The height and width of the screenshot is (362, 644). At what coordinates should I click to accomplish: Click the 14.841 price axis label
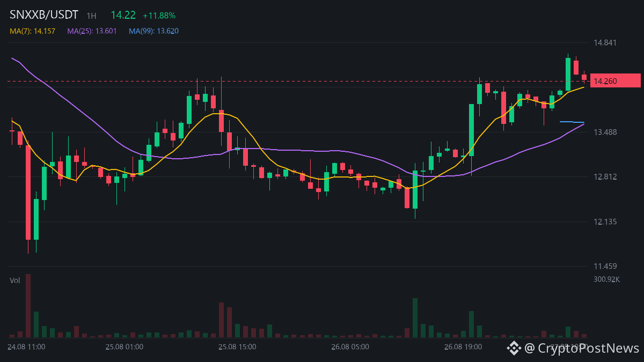[x=605, y=43]
